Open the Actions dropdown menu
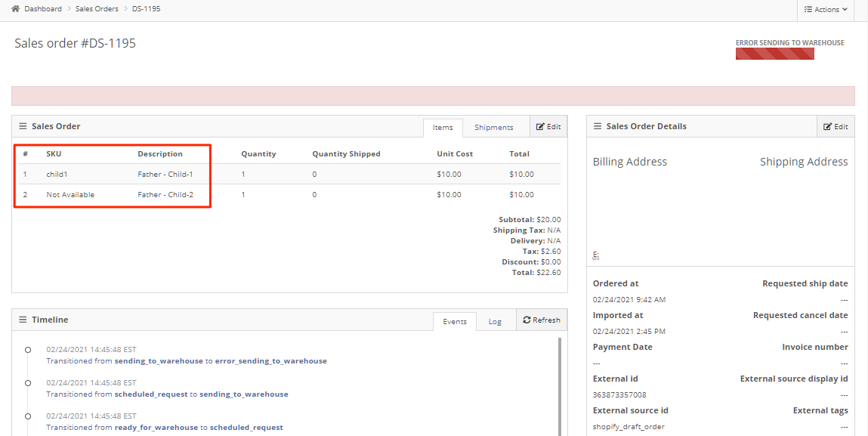 coord(826,9)
